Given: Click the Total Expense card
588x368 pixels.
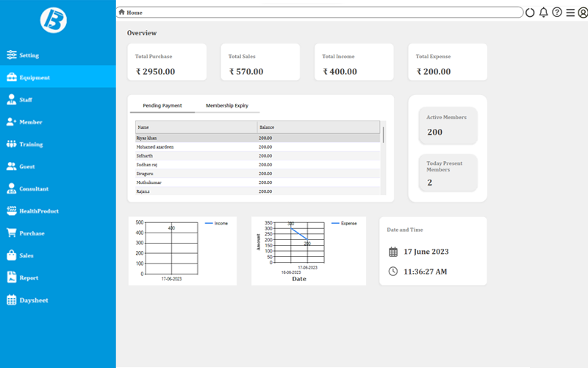Looking at the screenshot, I should point(448,62).
